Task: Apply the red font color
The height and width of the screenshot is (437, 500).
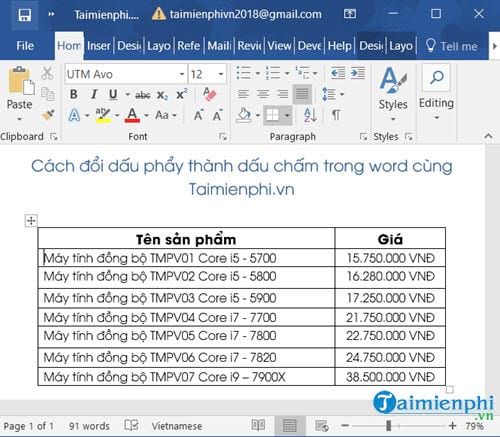Action: [132, 115]
